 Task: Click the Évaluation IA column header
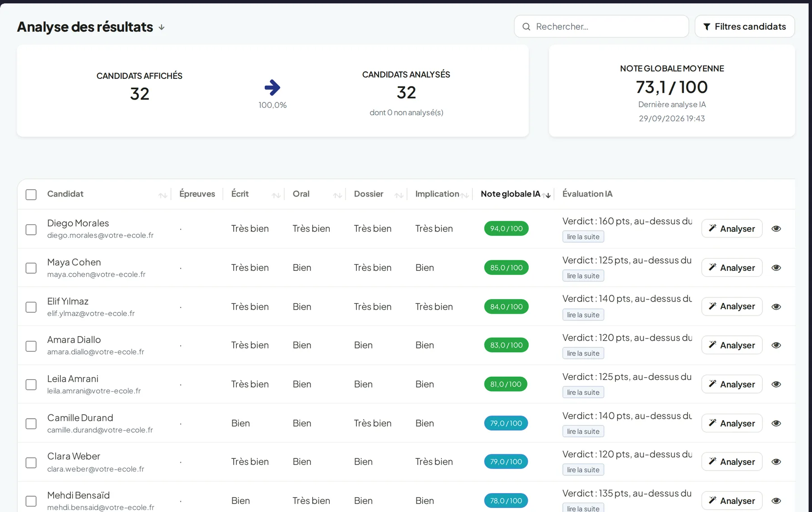point(587,194)
